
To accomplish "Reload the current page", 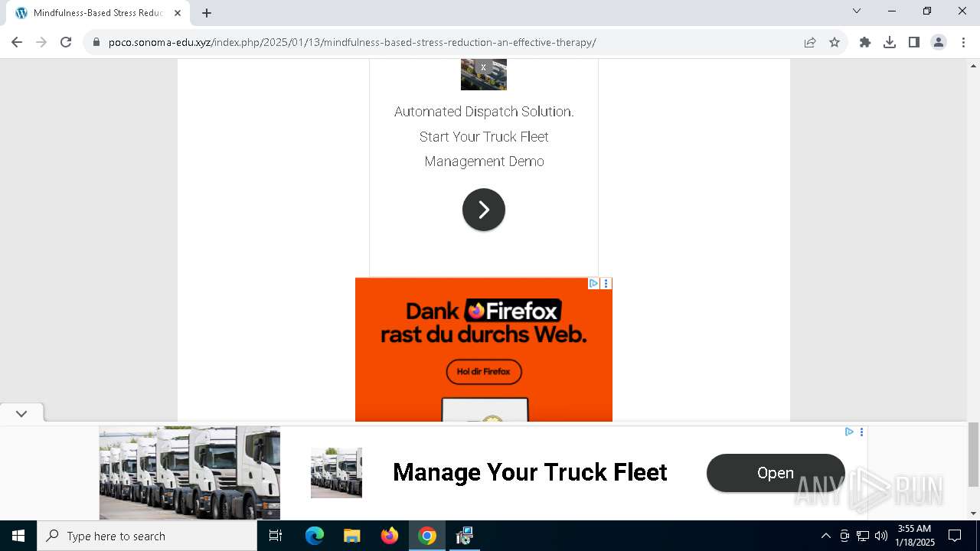I will point(66,42).
